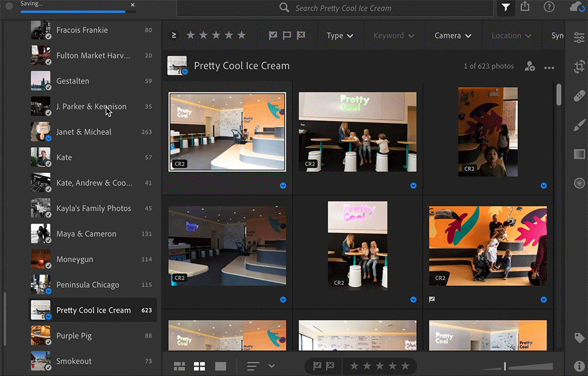Image resolution: width=588 pixels, height=376 pixels.
Task: Open the help question mark icon
Action: (x=549, y=6)
